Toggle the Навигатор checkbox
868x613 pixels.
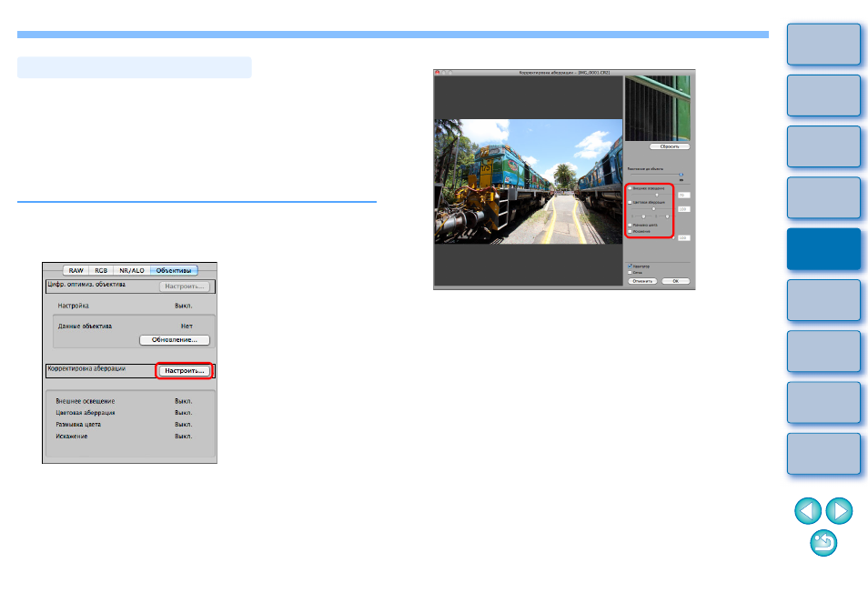(630, 266)
